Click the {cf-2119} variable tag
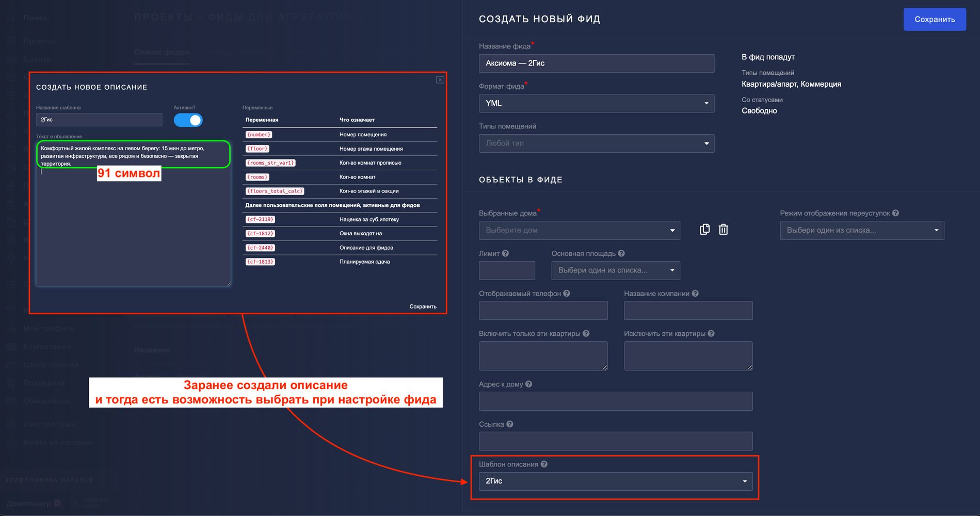 tap(260, 219)
